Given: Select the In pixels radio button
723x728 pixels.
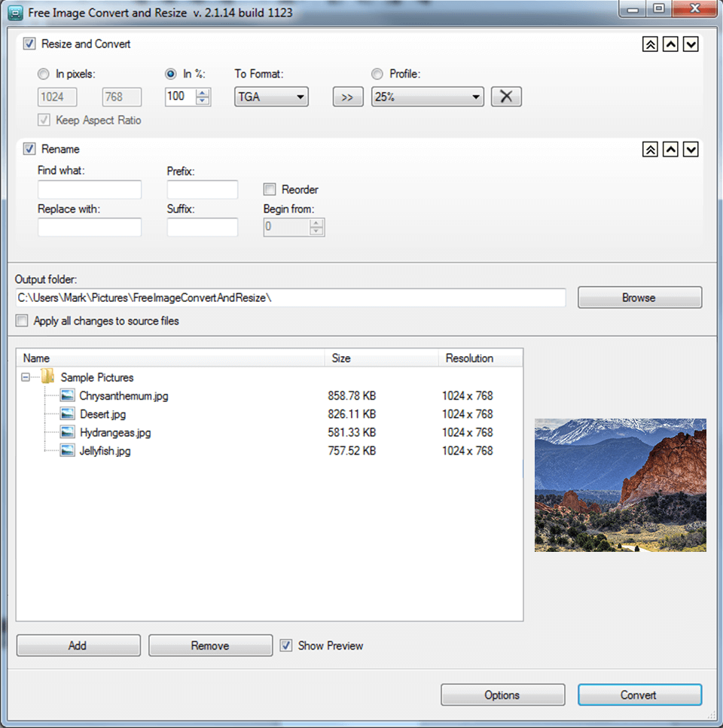Looking at the screenshot, I should coord(43,74).
